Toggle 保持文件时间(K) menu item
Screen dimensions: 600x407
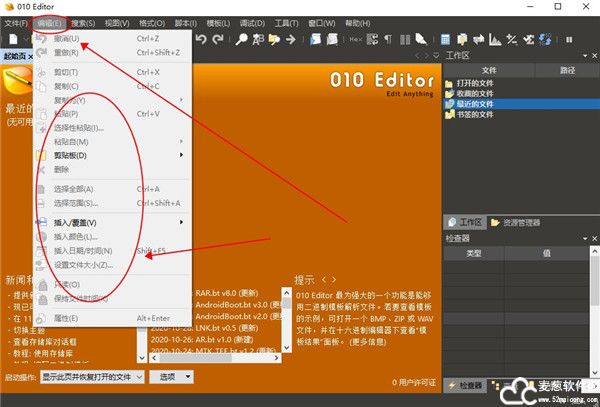112,299
